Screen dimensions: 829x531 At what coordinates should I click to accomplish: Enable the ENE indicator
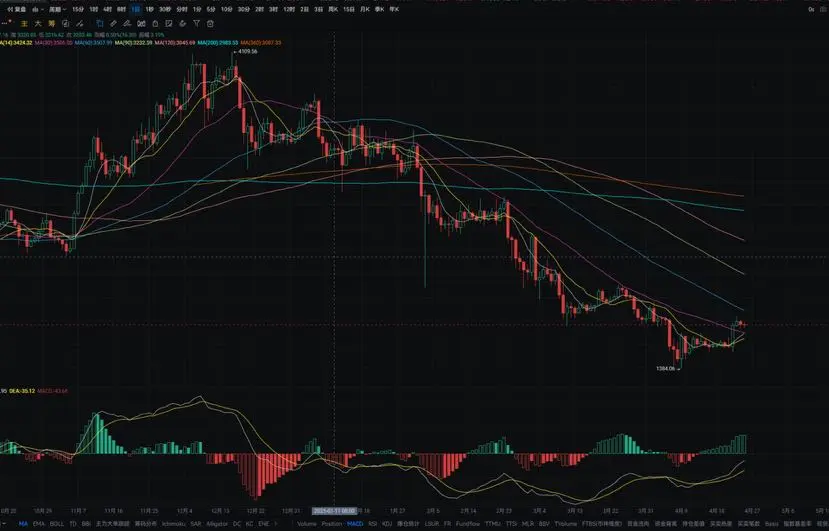point(263,524)
